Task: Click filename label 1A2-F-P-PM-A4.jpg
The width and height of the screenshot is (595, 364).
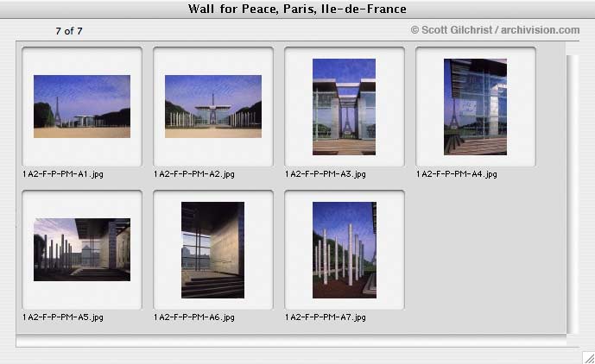Action: point(457,174)
